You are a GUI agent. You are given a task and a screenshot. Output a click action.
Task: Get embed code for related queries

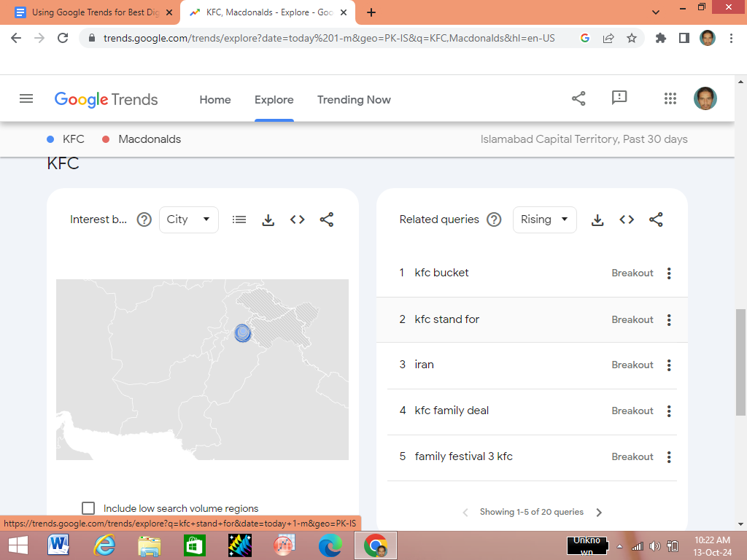pyautogui.click(x=627, y=219)
